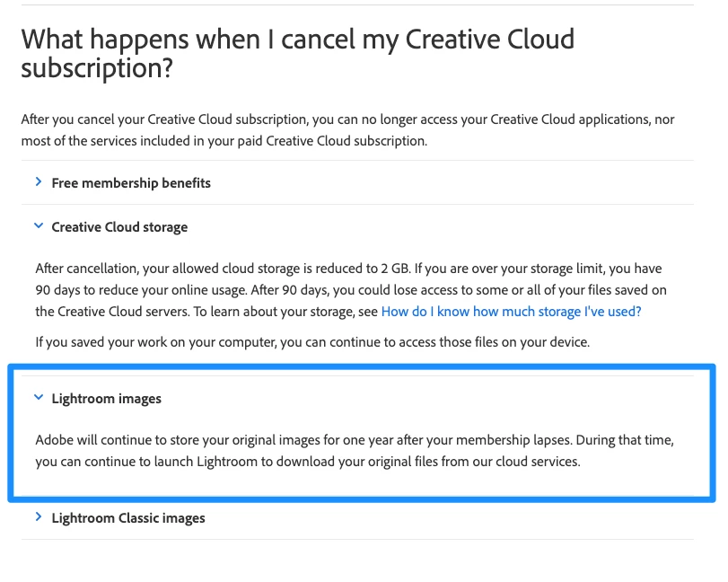Expand the Lightroom Classic images chevron
The height and width of the screenshot is (582, 728).
click(x=39, y=517)
